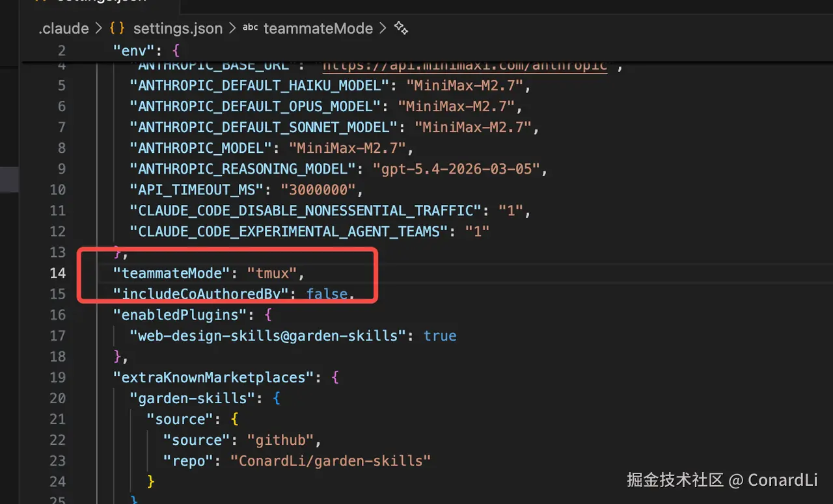The height and width of the screenshot is (504, 833).
Task: Click the "garden-skills" key on line 20
Action: pyautogui.click(x=192, y=398)
